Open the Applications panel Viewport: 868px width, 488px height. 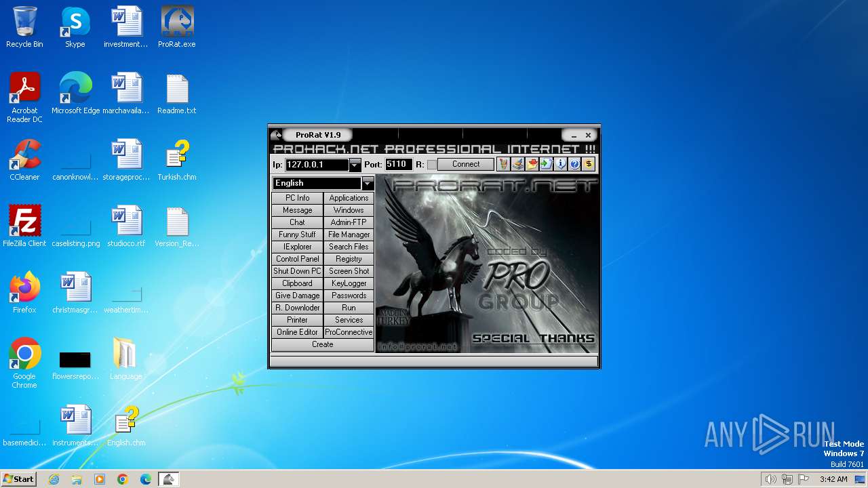349,198
